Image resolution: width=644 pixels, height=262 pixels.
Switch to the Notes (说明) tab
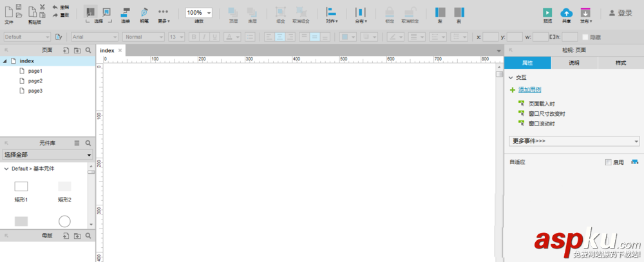click(x=574, y=63)
